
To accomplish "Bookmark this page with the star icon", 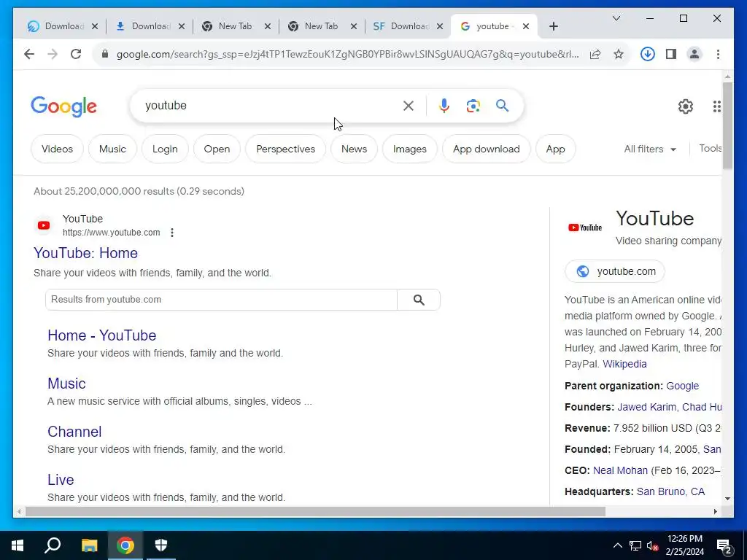I will (619, 54).
